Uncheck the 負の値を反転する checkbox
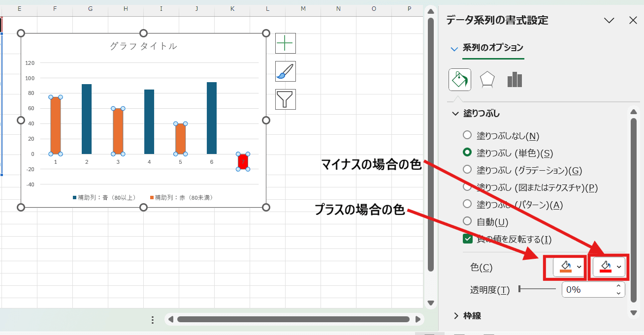Viewport: 644px width, 335px height. (x=467, y=239)
